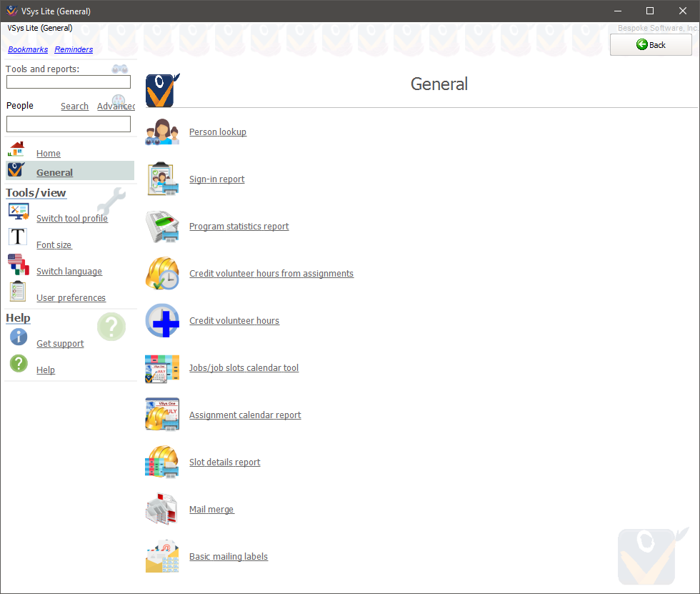Click the Person lookup people icon

click(x=162, y=132)
